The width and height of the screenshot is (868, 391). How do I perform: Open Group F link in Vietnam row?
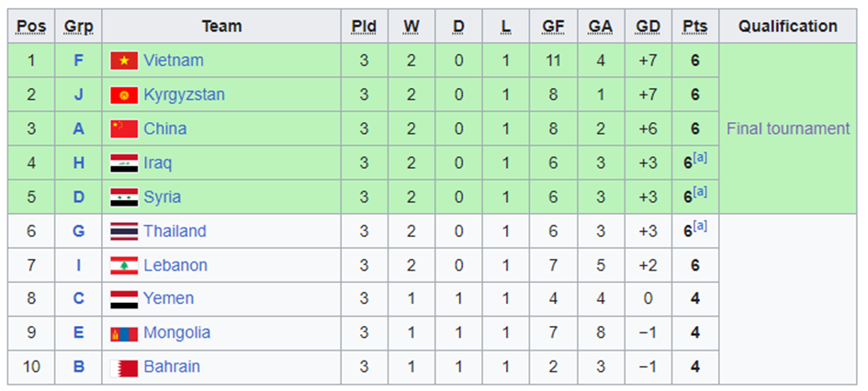point(79,61)
